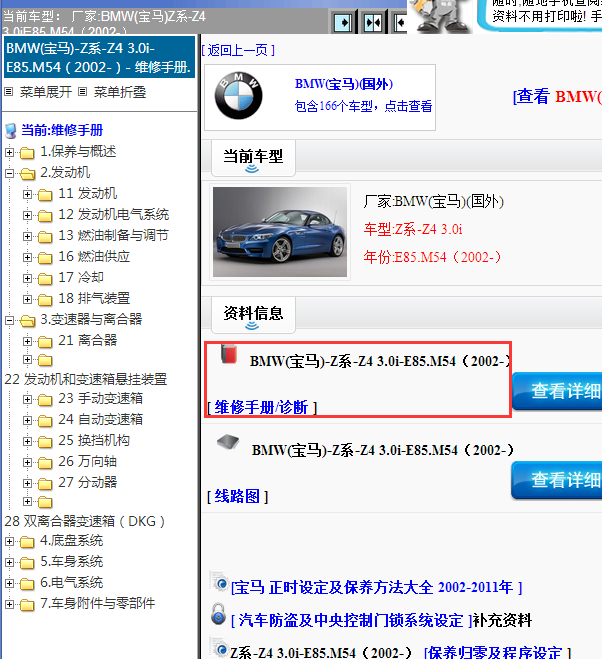Click the red book repair manual icon
Viewport: 602px width, 659px height.
tap(229, 353)
